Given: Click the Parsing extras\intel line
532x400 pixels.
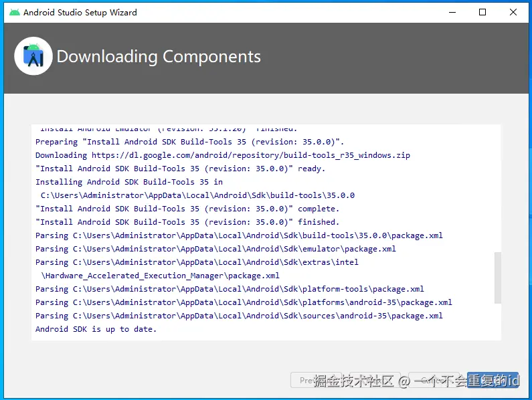Looking at the screenshot, I should [x=197, y=262].
